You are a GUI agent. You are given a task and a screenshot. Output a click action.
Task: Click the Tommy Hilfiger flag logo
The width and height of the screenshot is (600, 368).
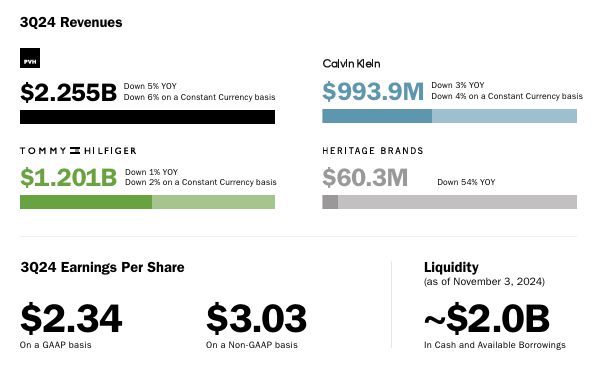(x=75, y=150)
